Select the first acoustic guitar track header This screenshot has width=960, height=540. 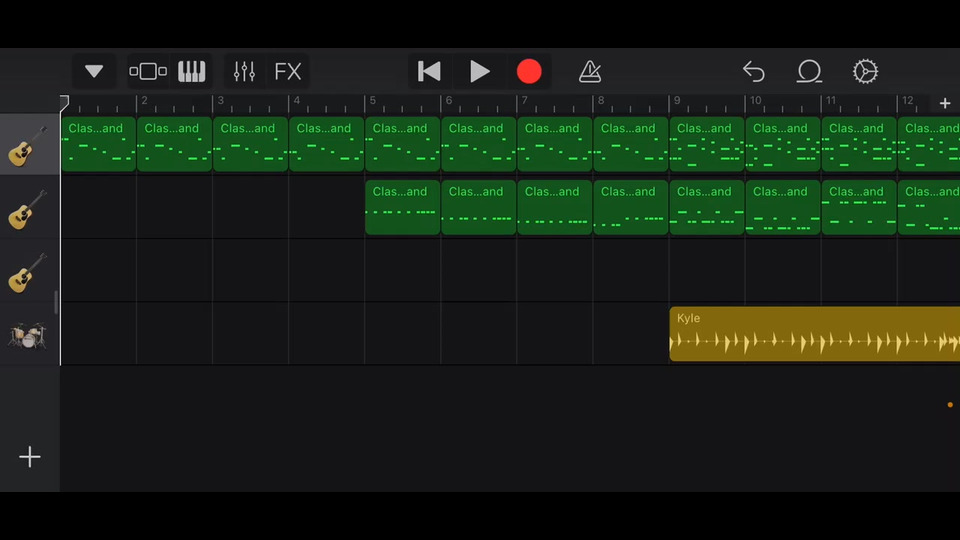[x=29, y=144]
